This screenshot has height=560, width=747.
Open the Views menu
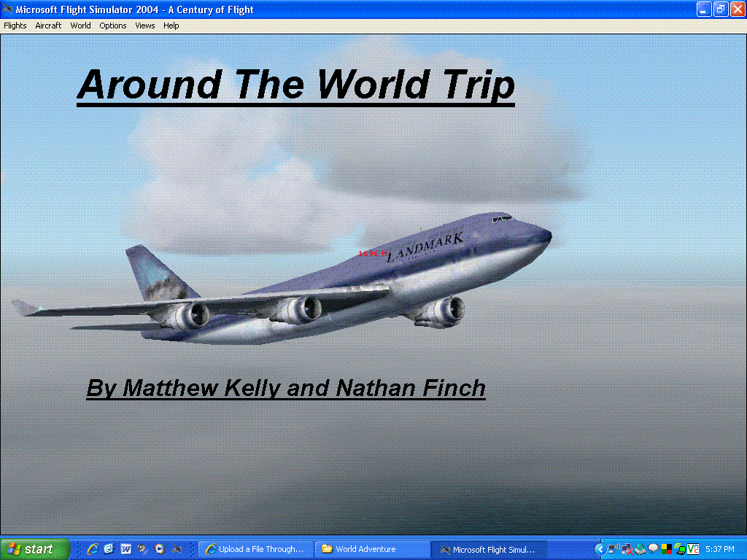coord(145,26)
